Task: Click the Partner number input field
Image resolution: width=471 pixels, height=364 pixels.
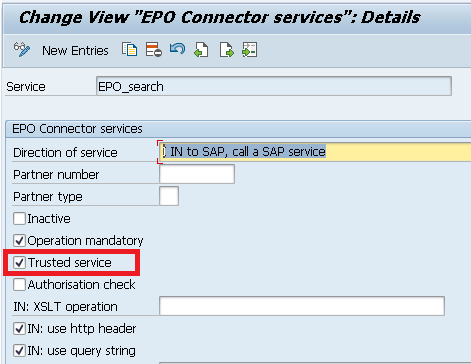Action: (x=197, y=174)
